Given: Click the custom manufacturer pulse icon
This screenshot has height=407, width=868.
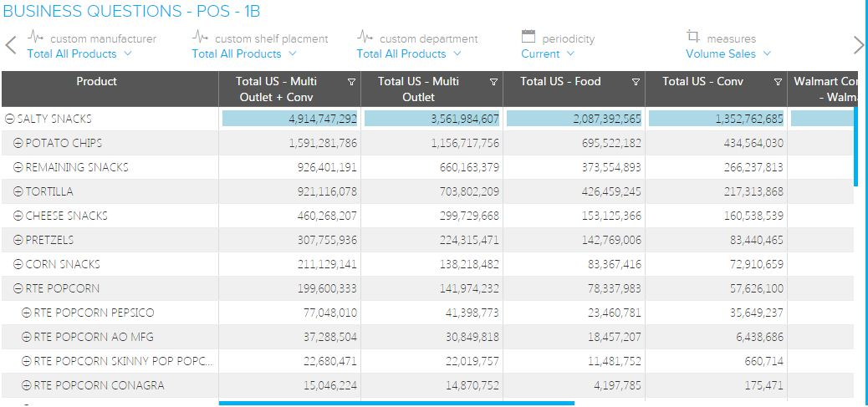Looking at the screenshot, I should point(34,37).
